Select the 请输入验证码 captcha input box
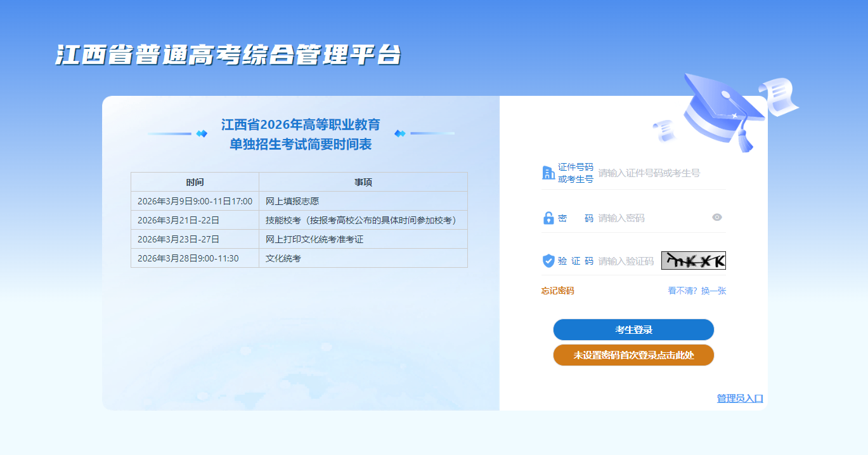The image size is (868, 455). [626, 261]
